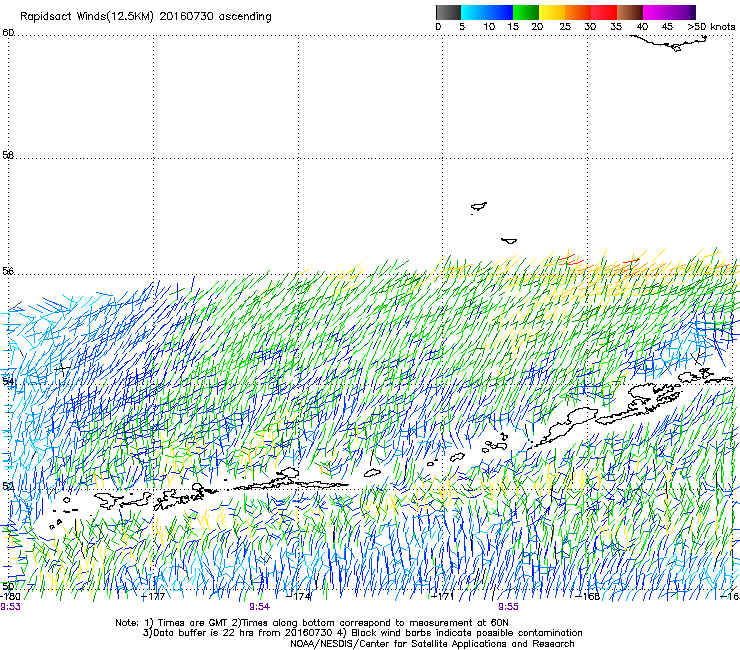Click the 'Data buffer is 22 hrs' note line
Viewport: 740px width, 650px height.
tap(362, 633)
